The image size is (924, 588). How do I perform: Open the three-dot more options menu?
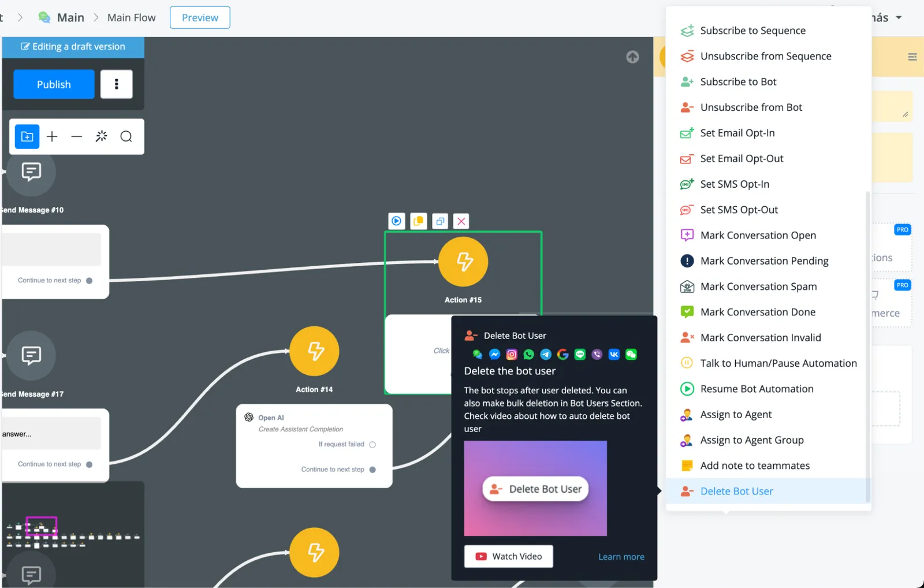point(117,84)
